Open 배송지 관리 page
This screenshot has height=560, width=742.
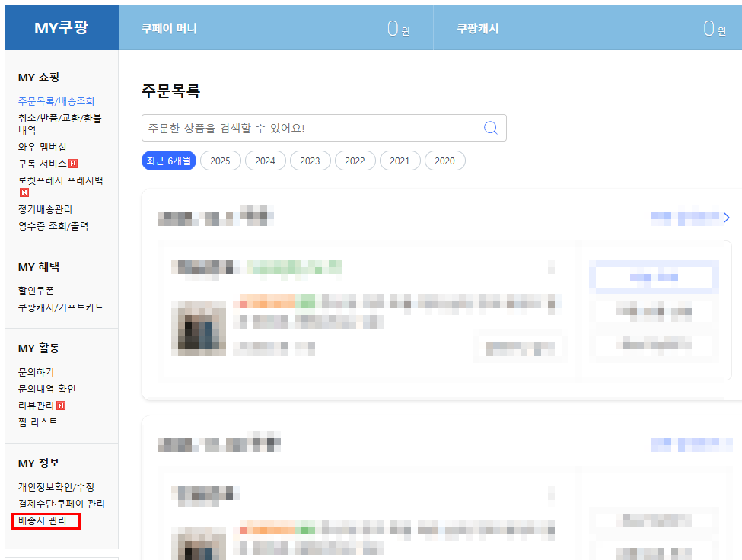point(42,520)
